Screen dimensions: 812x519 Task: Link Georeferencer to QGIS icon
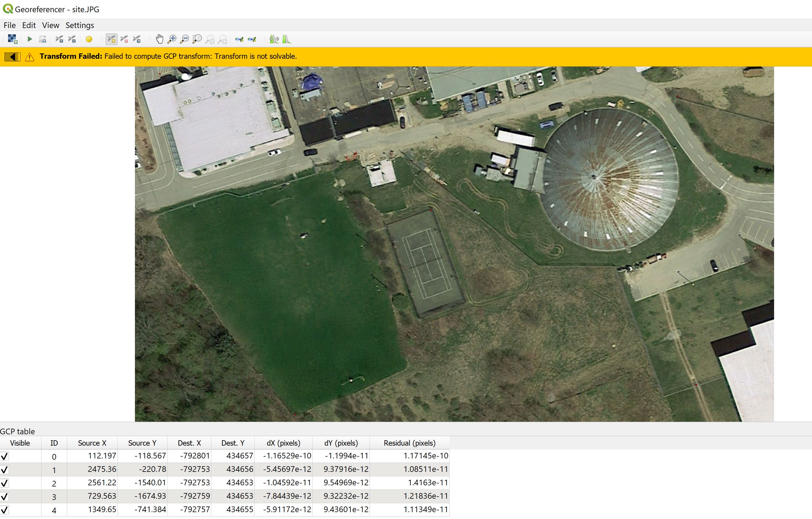tap(239, 39)
